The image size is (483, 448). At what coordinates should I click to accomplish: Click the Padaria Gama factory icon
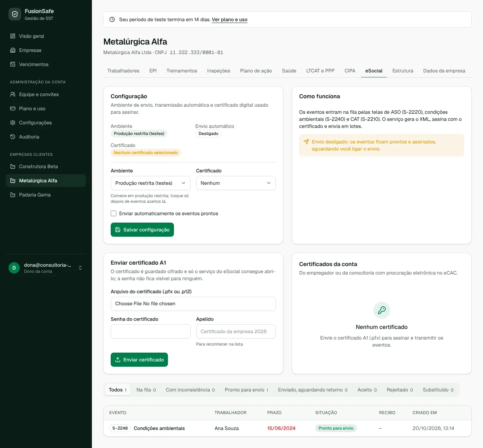tap(13, 195)
